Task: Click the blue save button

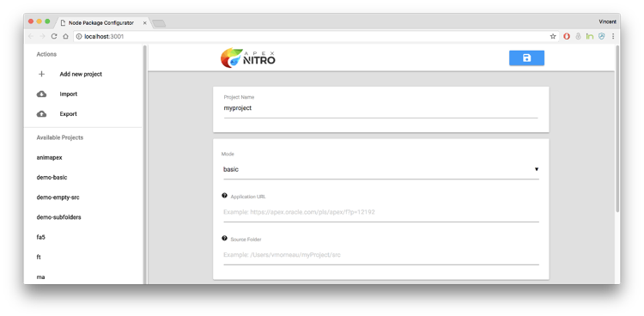Action: [526, 58]
